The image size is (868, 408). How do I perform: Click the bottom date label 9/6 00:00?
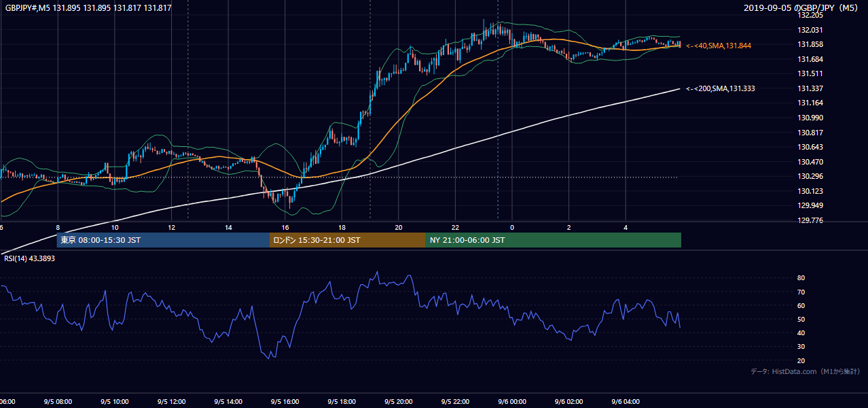point(512,402)
